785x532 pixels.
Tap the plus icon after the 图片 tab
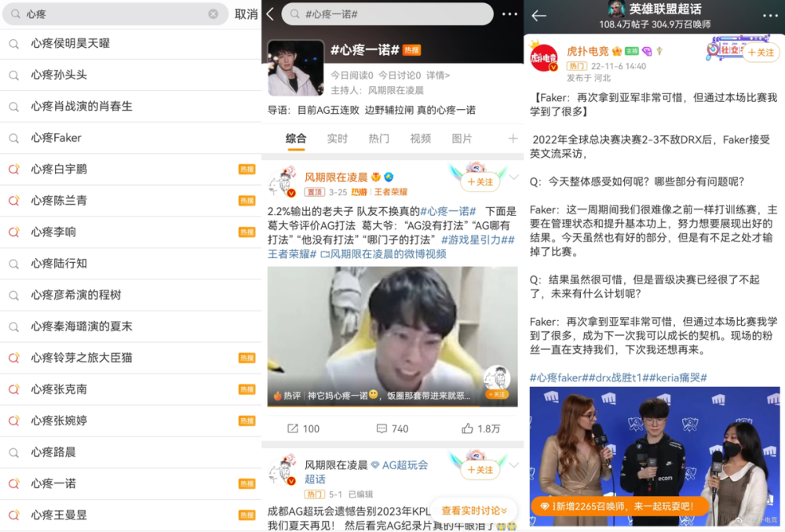click(x=513, y=139)
